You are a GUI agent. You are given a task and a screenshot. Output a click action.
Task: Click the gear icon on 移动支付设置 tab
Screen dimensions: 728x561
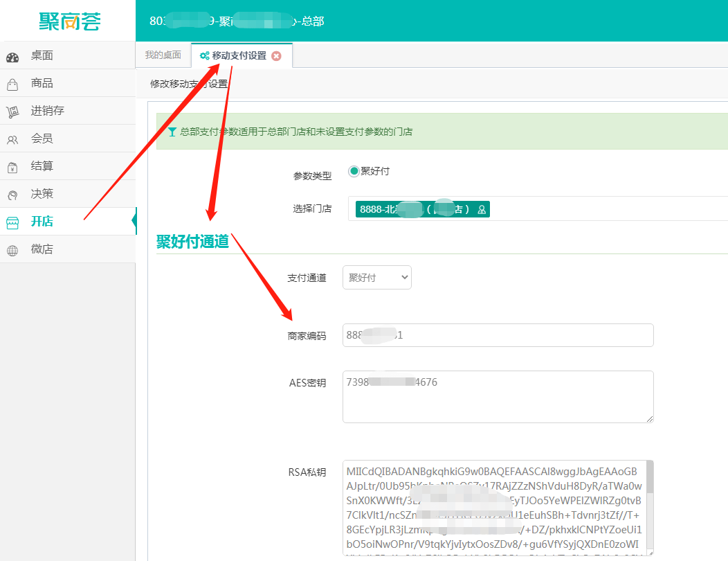204,56
